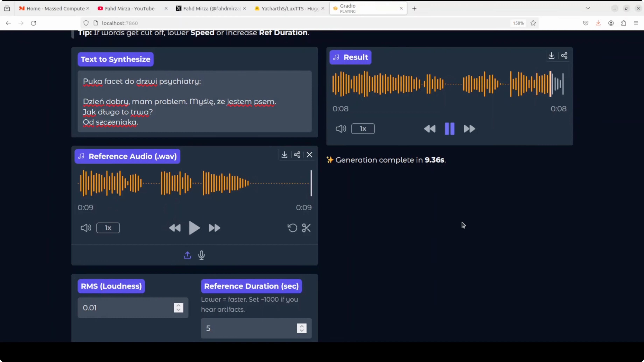Change Reference Audio speed 1x button
This screenshot has height=362, width=644.
click(108, 228)
